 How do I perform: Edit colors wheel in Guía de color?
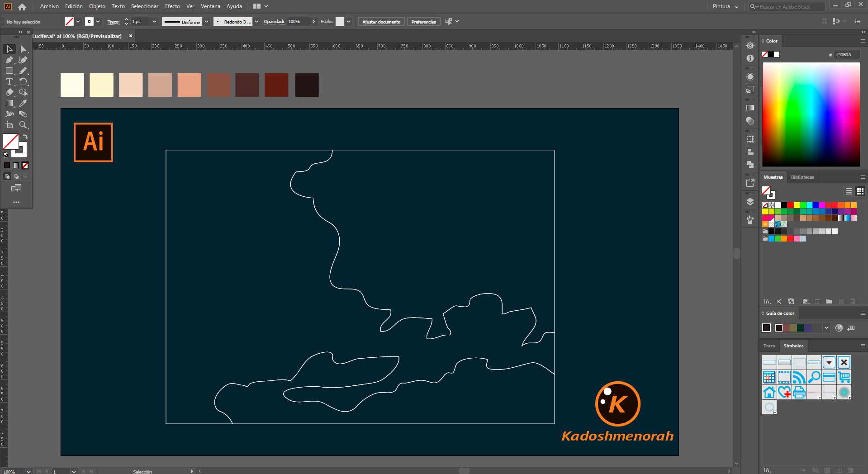pos(839,328)
